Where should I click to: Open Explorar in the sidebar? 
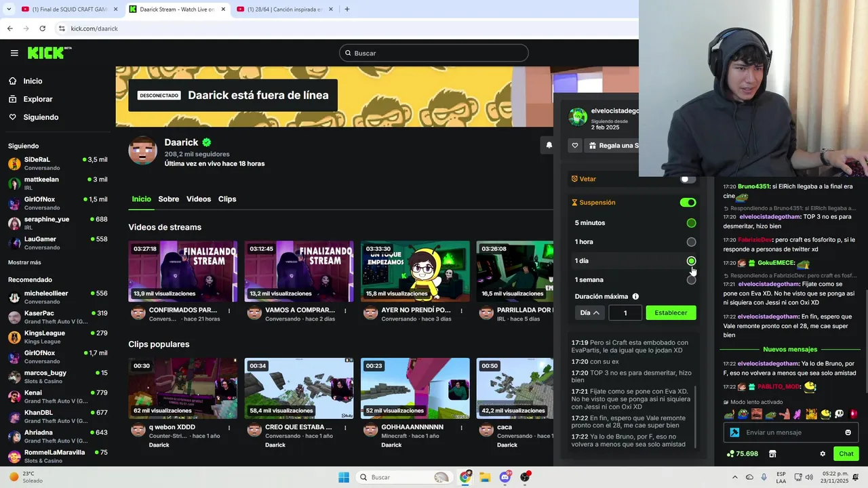pyautogui.click(x=38, y=99)
